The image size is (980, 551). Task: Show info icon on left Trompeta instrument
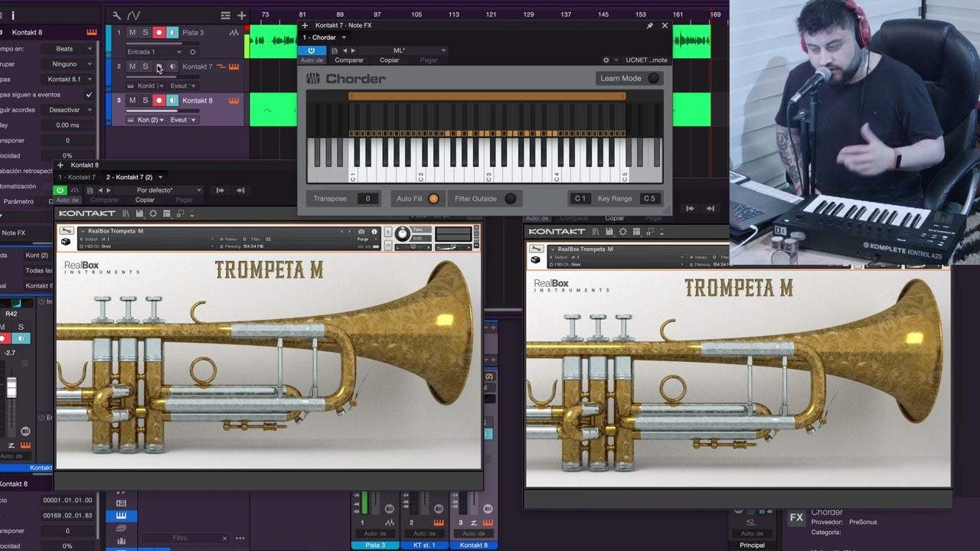point(374,231)
